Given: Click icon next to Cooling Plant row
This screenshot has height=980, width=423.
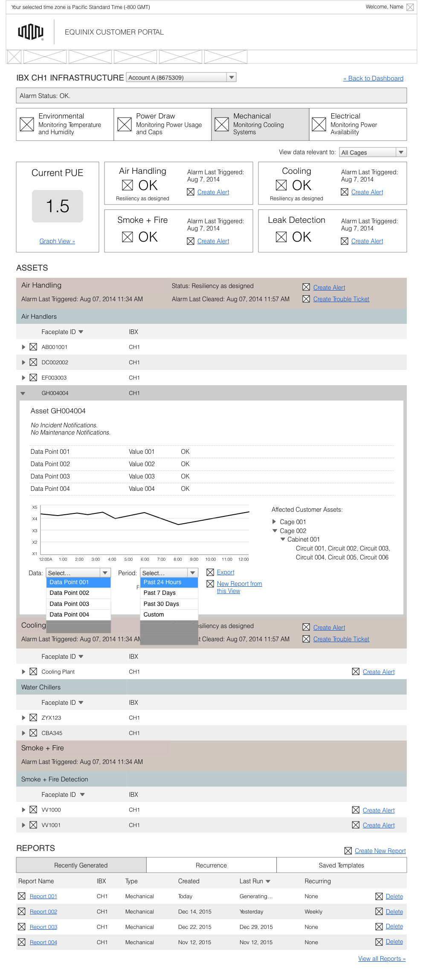Looking at the screenshot, I should coord(33,672).
